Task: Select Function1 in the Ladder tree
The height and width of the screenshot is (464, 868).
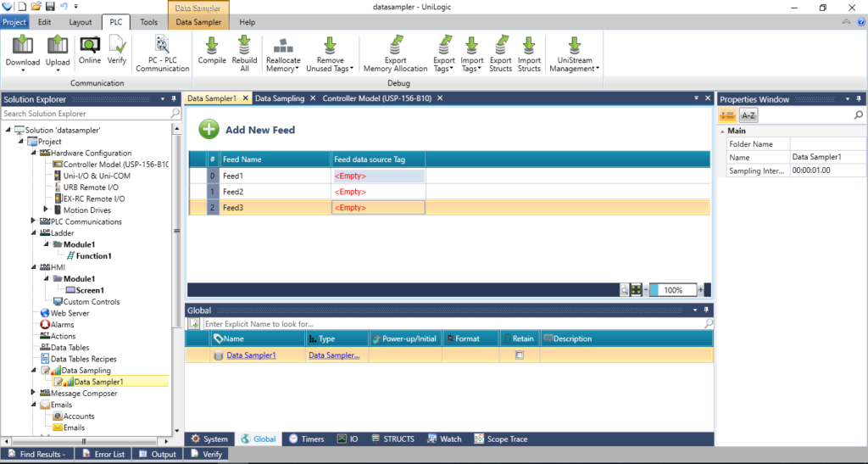Action: pos(93,256)
